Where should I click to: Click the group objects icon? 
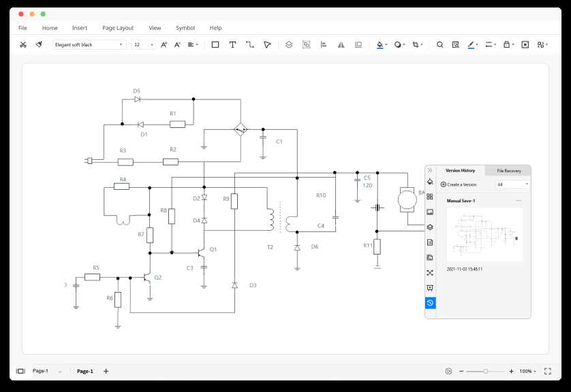click(306, 45)
